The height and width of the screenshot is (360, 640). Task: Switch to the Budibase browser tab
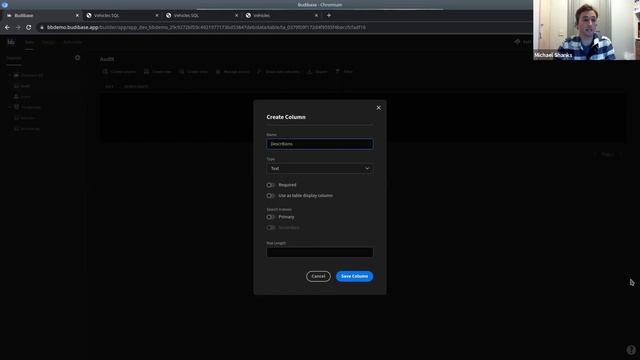click(41, 16)
